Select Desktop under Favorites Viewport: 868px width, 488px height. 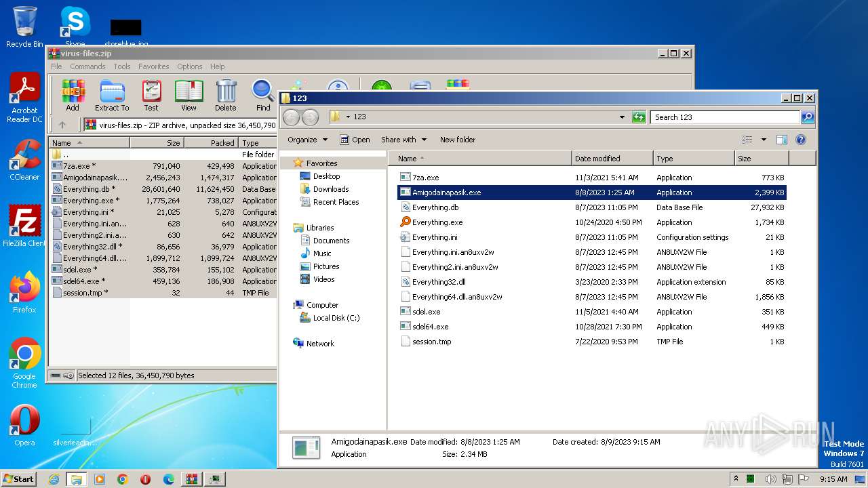pos(326,176)
